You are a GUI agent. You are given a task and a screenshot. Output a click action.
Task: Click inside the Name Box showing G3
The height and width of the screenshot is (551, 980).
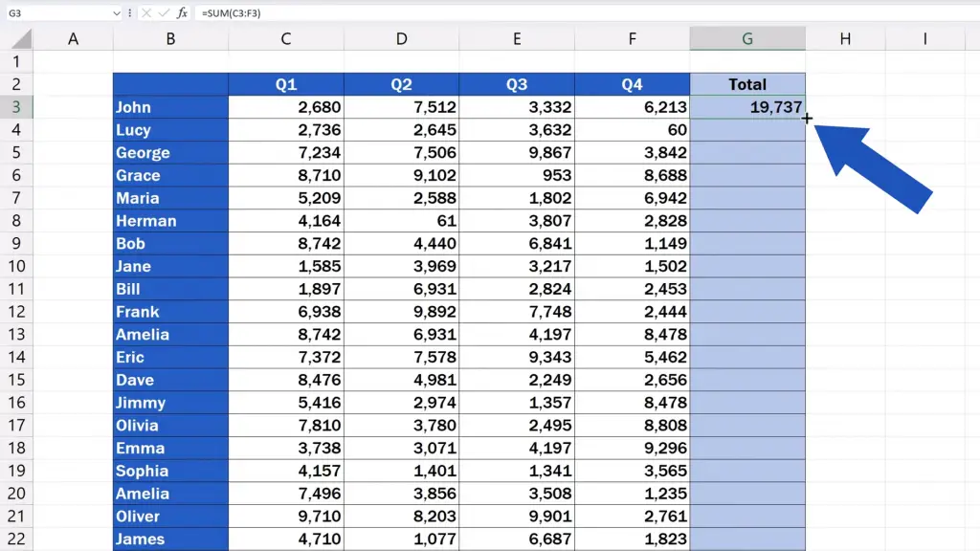point(57,12)
